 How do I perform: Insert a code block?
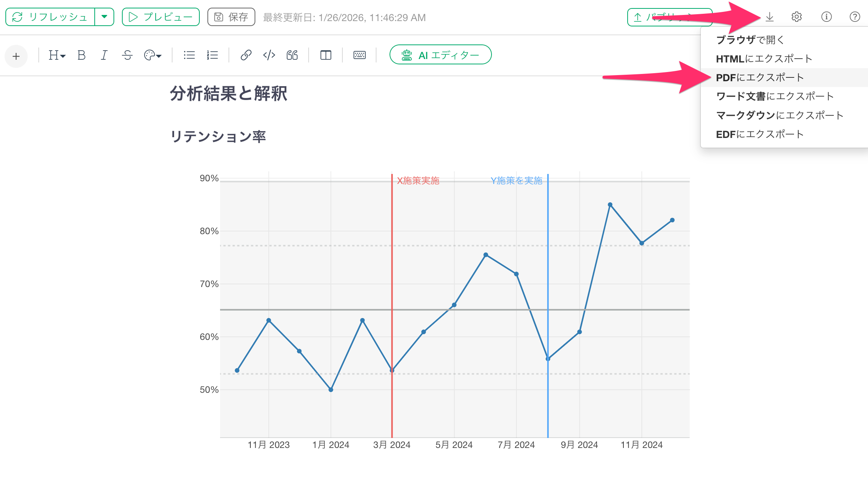point(269,56)
